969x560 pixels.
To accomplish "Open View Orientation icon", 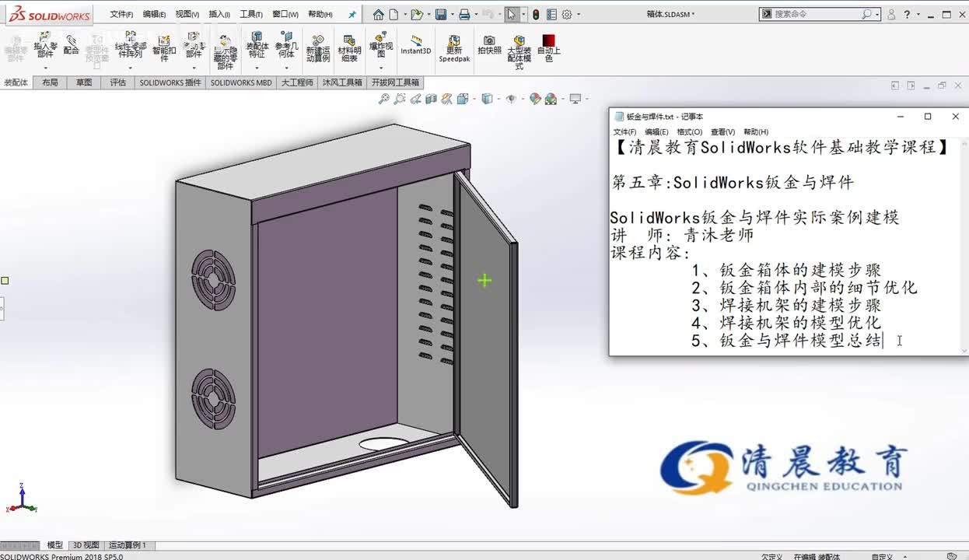I will coord(462,99).
